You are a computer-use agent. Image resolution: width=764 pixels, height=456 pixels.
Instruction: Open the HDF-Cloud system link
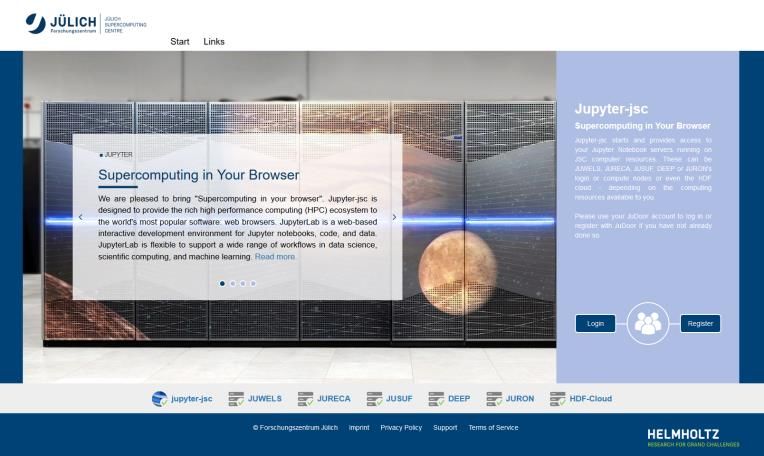(591, 399)
